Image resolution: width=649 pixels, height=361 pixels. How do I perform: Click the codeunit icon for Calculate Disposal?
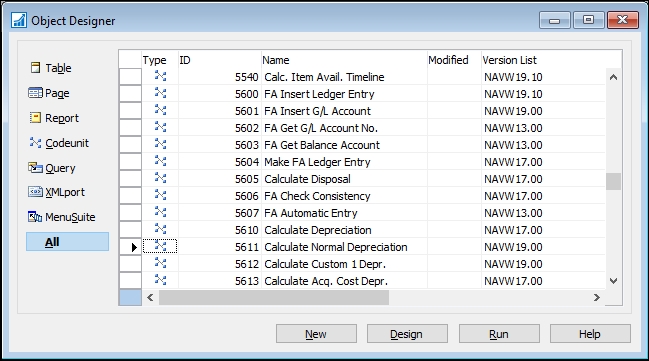point(160,178)
